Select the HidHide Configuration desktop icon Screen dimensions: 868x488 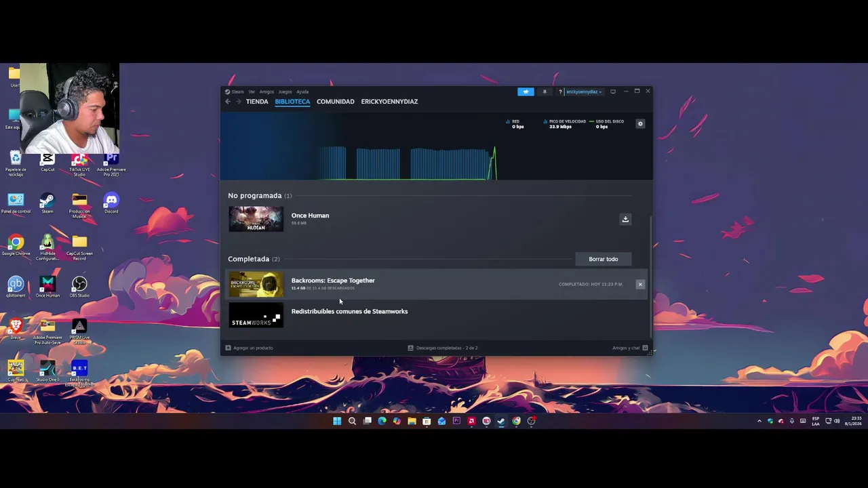[47, 247]
